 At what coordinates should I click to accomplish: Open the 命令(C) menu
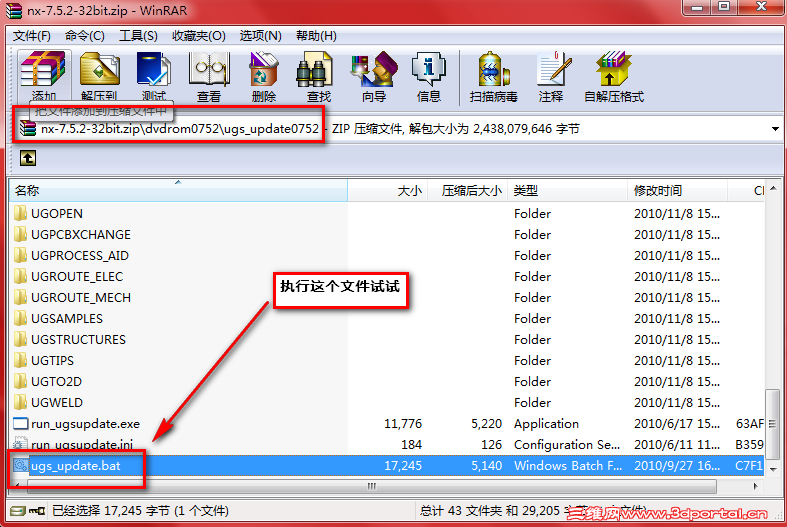pos(85,36)
